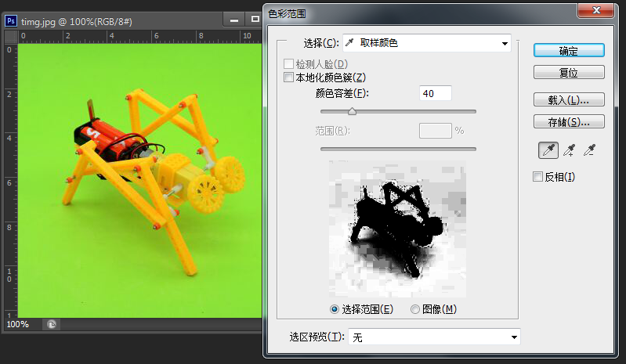Click the 范围 range slider track
The height and width of the screenshot is (364, 626).
(398, 149)
